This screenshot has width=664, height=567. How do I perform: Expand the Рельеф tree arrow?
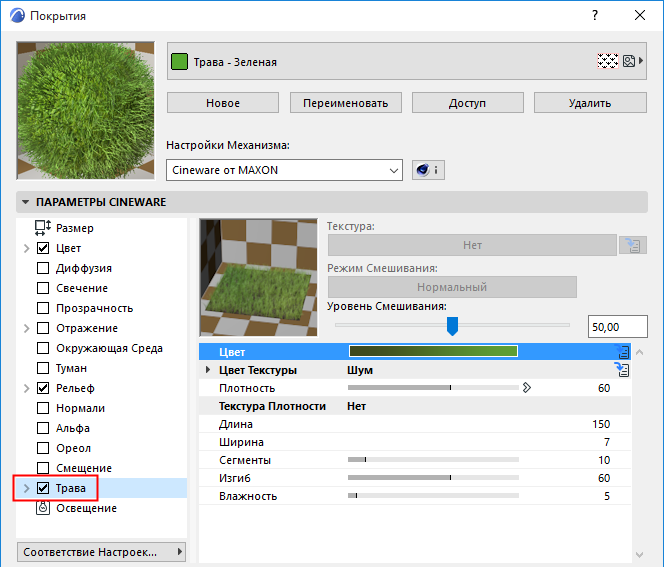27,388
